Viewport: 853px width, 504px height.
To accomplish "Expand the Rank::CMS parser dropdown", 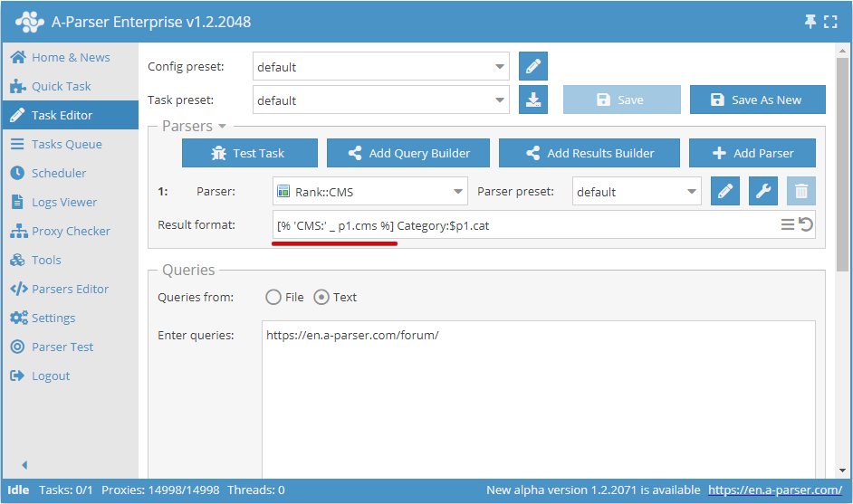I will click(x=457, y=192).
